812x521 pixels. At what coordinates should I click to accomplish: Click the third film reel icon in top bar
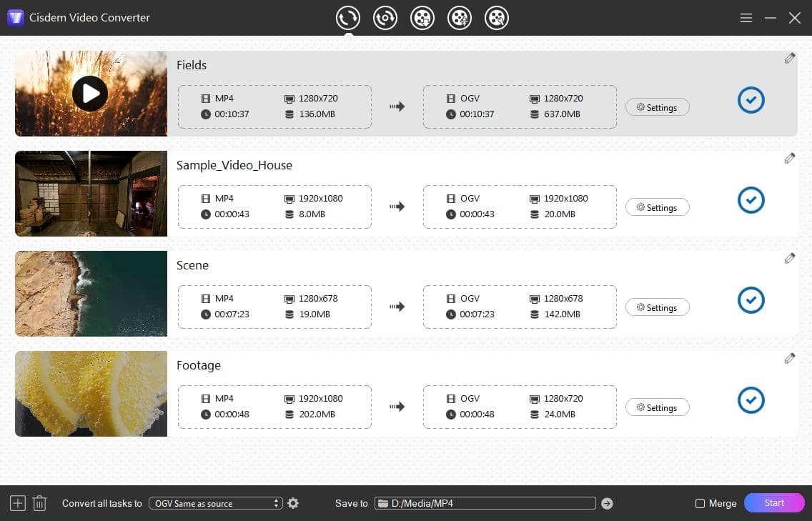pyautogui.click(x=422, y=18)
